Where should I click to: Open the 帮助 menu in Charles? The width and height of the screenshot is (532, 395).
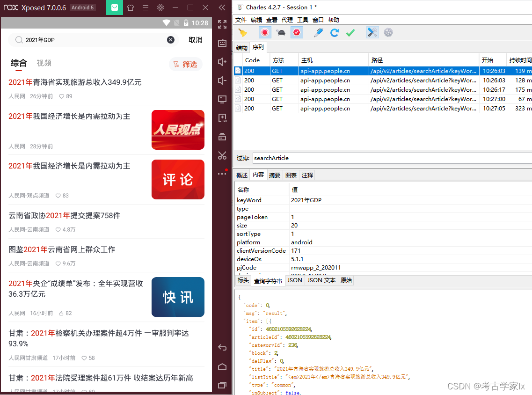pos(334,20)
